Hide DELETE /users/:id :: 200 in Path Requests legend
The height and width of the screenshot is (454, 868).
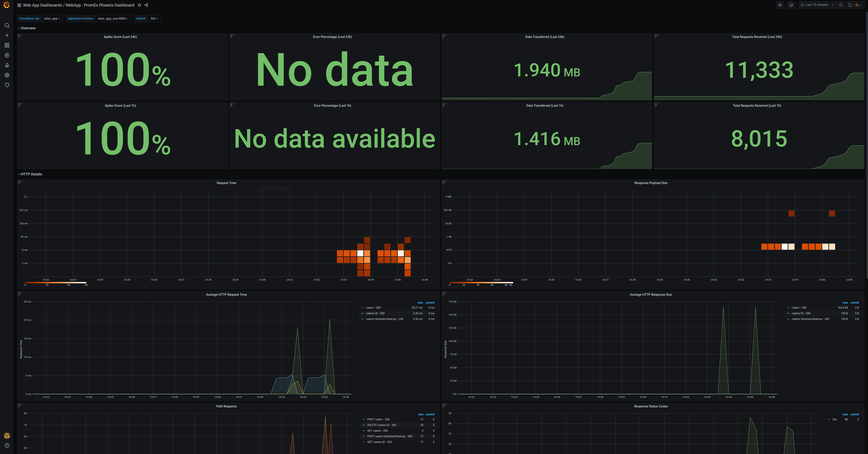[381, 425]
